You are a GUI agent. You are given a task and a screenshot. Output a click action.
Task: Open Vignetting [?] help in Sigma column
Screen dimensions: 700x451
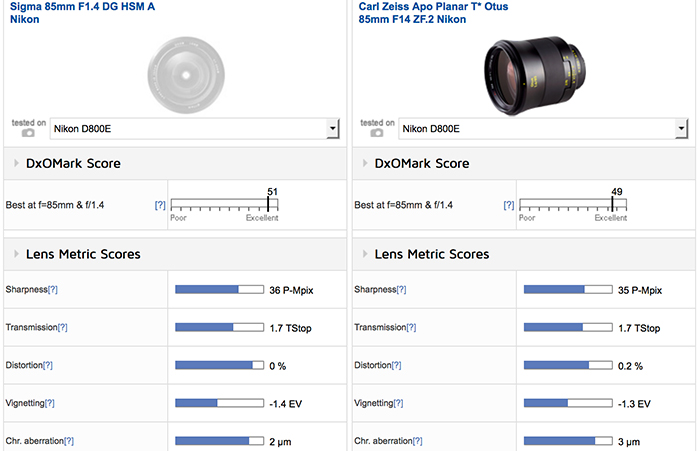tap(50, 403)
